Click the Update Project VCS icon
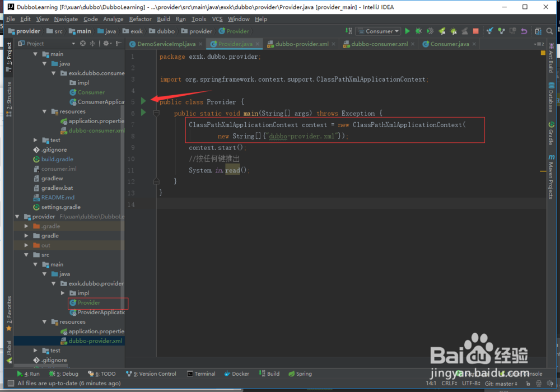 coord(489,31)
